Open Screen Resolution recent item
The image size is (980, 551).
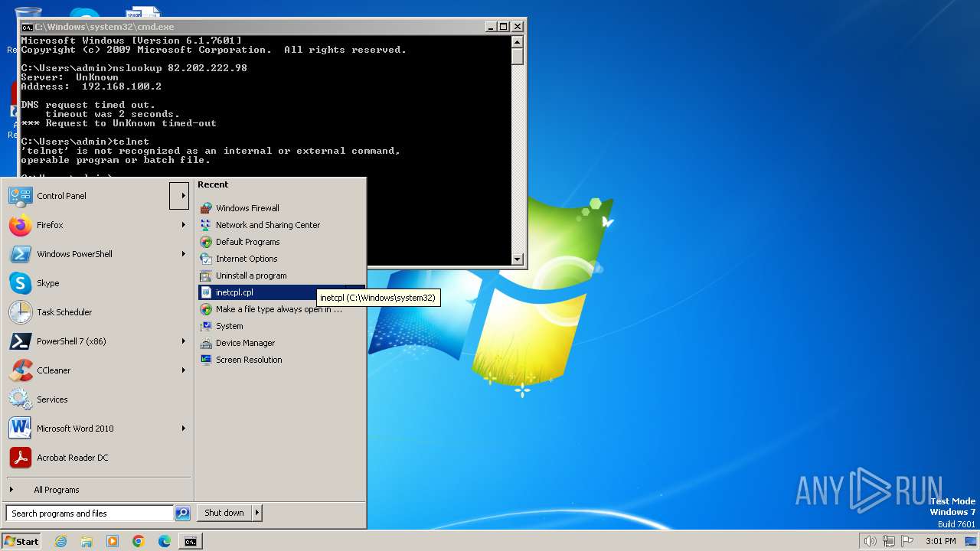(280, 360)
